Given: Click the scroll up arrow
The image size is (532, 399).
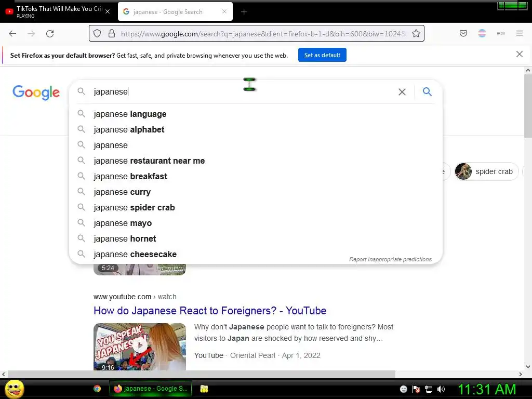Looking at the screenshot, I should tap(528, 70).
